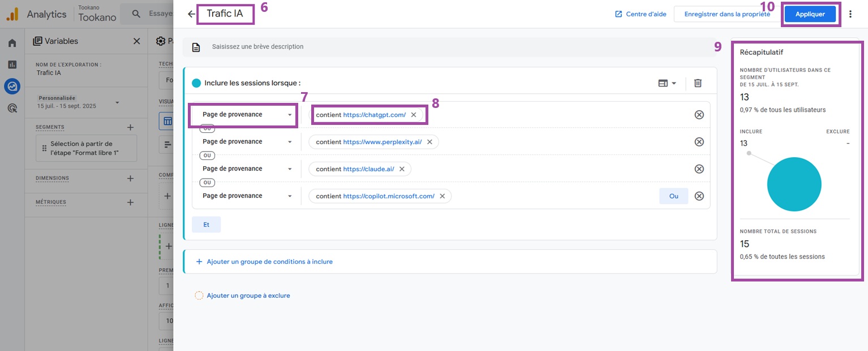Go to Home in the left sidebar

[x=12, y=43]
